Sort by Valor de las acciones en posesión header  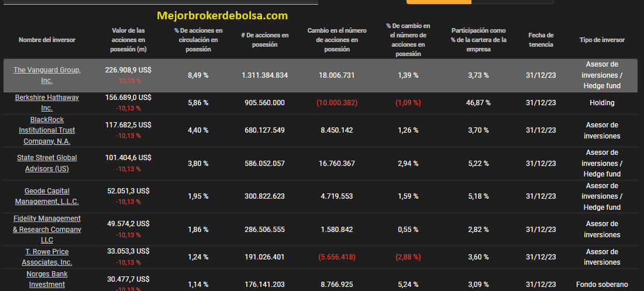tap(128, 40)
